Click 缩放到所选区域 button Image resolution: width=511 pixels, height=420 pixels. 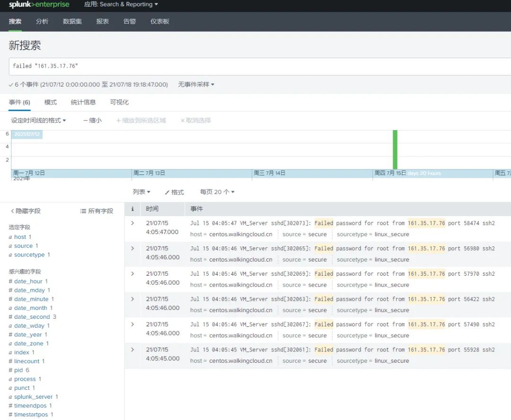(x=141, y=121)
